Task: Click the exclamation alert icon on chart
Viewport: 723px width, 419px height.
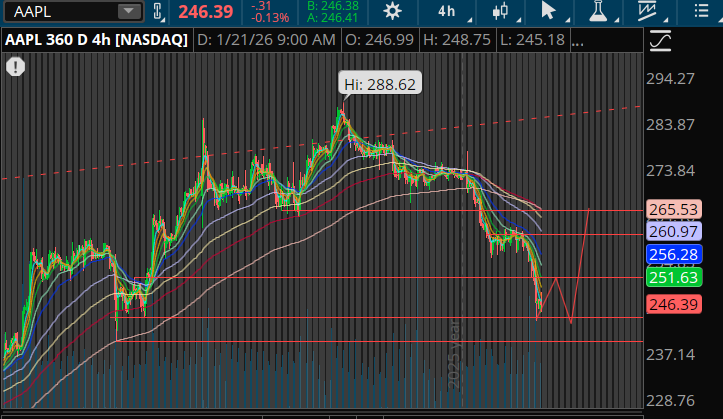Action: pos(15,67)
